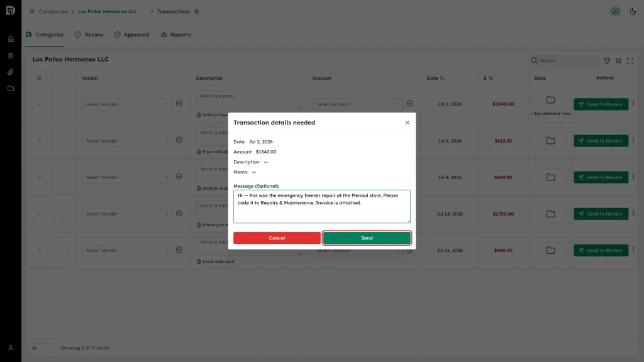Screen dimensions: 644x362
Task: Expand all rows double-chevron in header
Action: (40, 78)
